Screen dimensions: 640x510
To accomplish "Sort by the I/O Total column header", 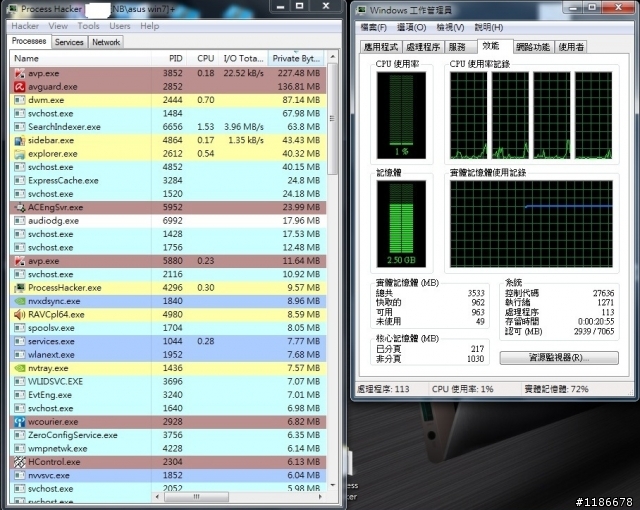I will pyautogui.click(x=243, y=58).
